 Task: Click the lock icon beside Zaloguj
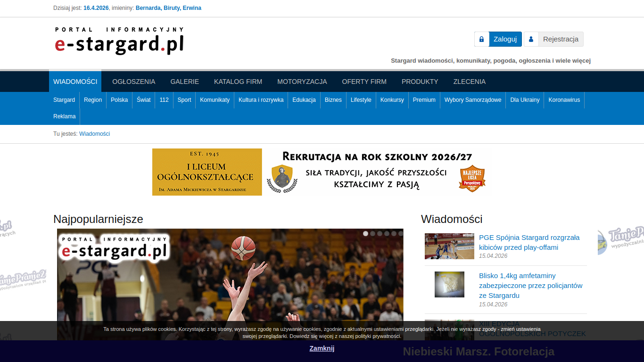point(481,39)
